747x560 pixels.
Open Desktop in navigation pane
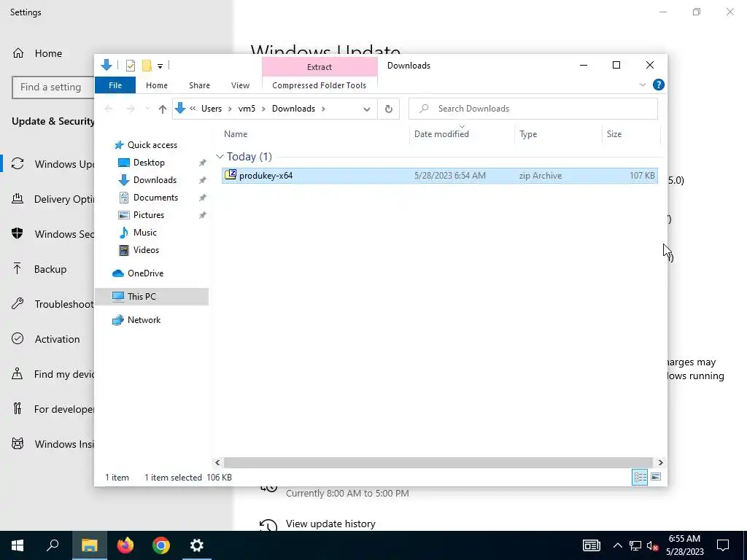pos(149,163)
